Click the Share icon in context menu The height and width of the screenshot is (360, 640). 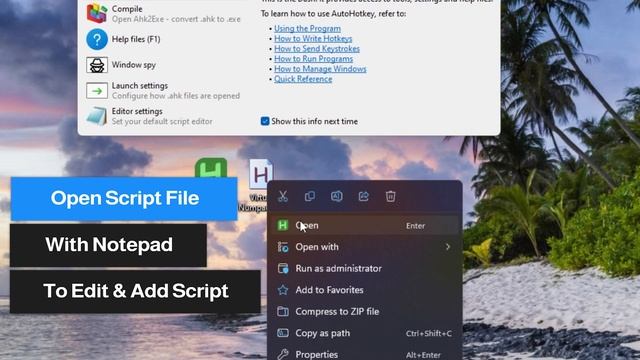[x=364, y=196]
